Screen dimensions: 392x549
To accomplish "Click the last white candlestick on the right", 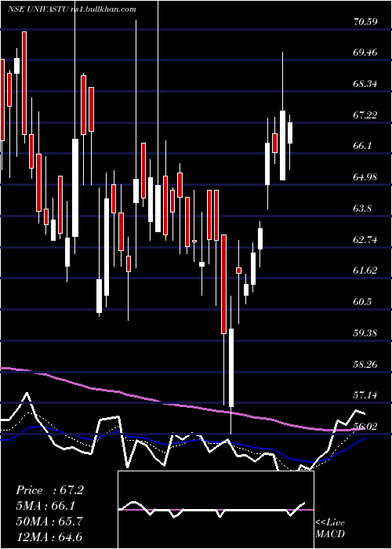I will [290, 133].
